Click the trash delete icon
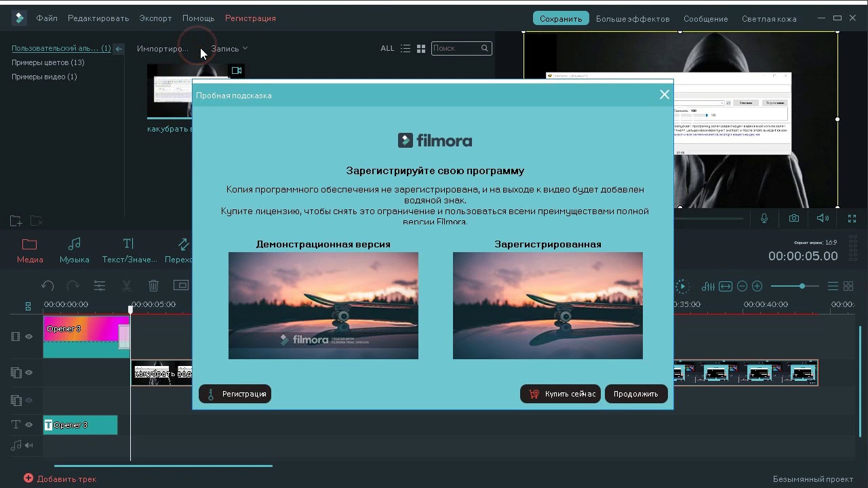868x488 pixels. (154, 286)
